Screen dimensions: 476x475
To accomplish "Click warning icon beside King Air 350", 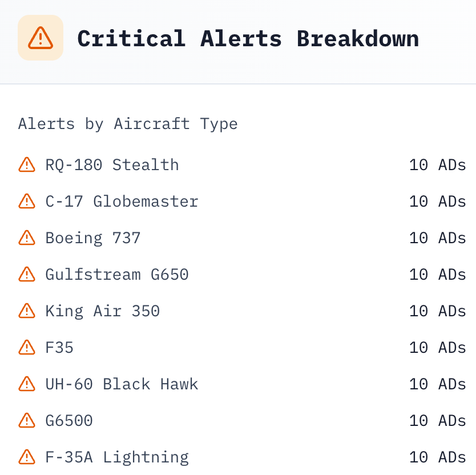I will coord(27,311).
